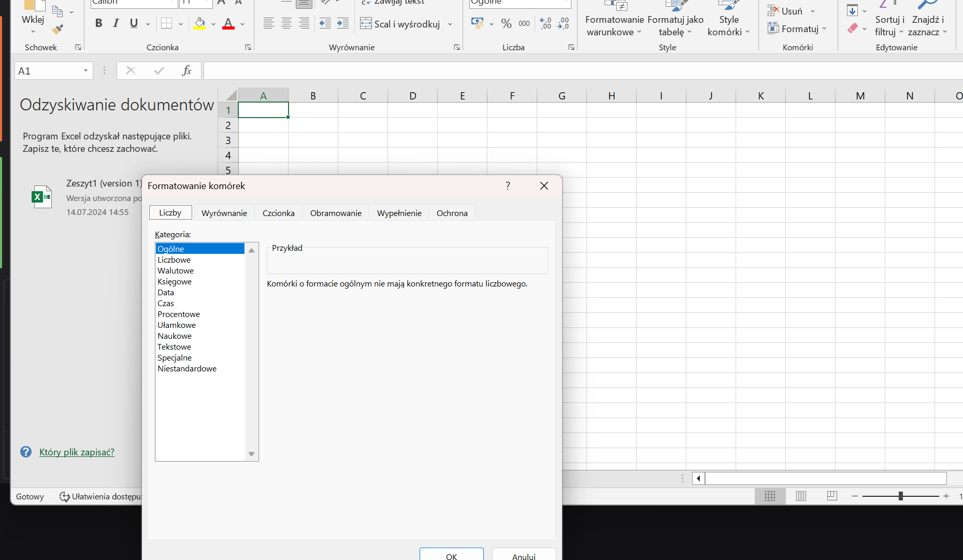Select Walutowe in category list
This screenshot has width=963, height=560.
[x=176, y=270]
